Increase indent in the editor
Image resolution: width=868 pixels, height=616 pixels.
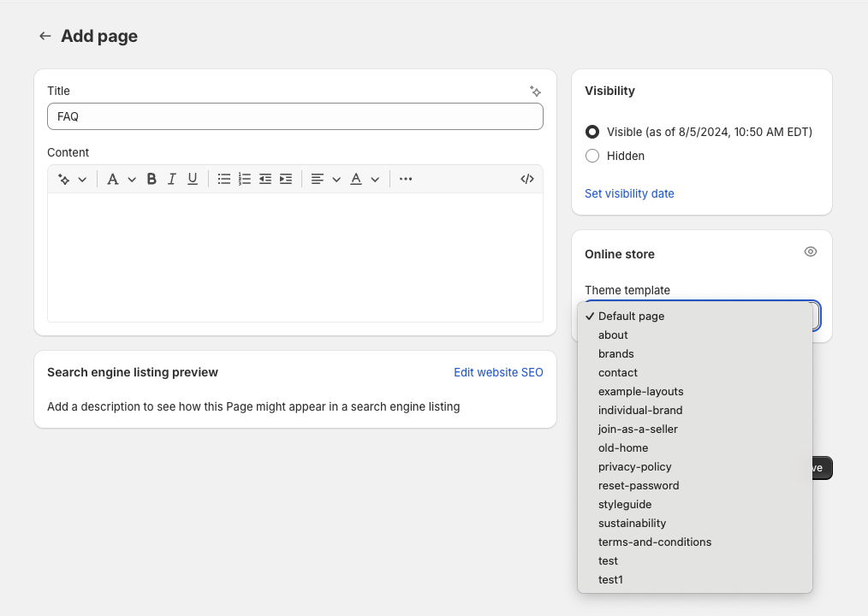(286, 179)
